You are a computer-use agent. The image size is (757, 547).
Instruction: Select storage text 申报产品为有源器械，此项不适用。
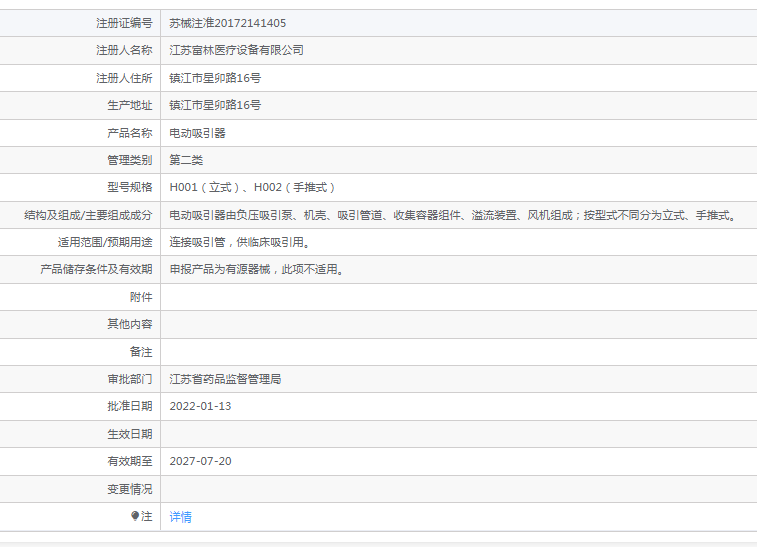click(x=257, y=269)
